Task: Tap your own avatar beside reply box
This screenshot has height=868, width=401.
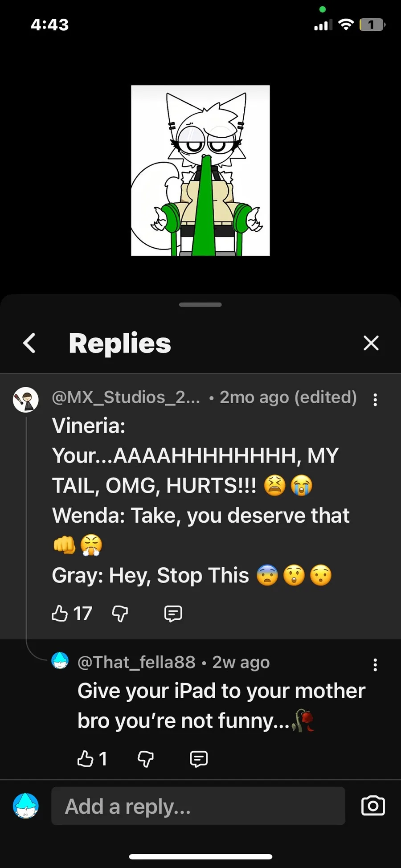Action: tap(26, 806)
